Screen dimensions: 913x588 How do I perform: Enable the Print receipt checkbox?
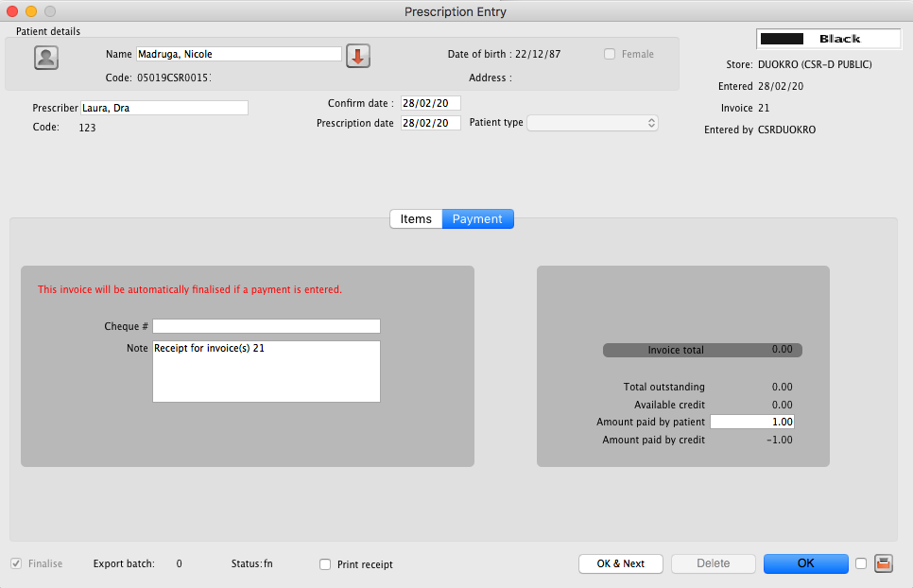click(x=325, y=564)
